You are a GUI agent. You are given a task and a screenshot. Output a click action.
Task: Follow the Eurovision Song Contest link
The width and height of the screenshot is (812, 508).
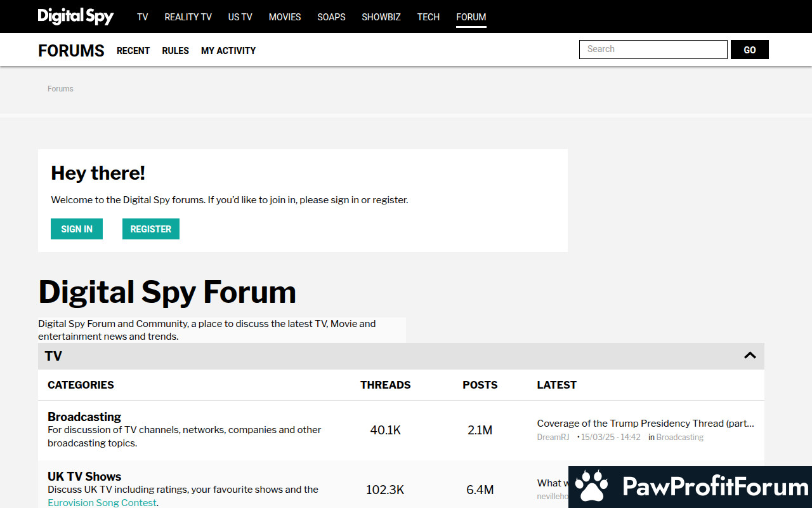click(102, 503)
